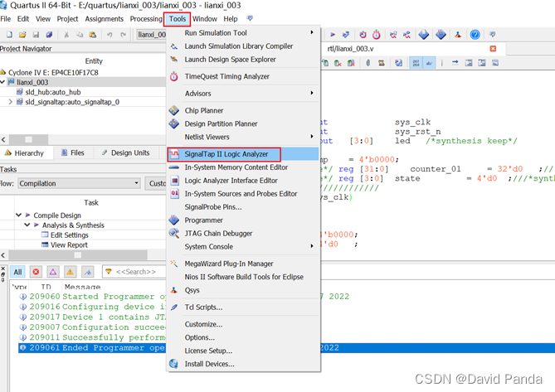
Task: Click the Undo arrow icon
Action: click(110, 35)
